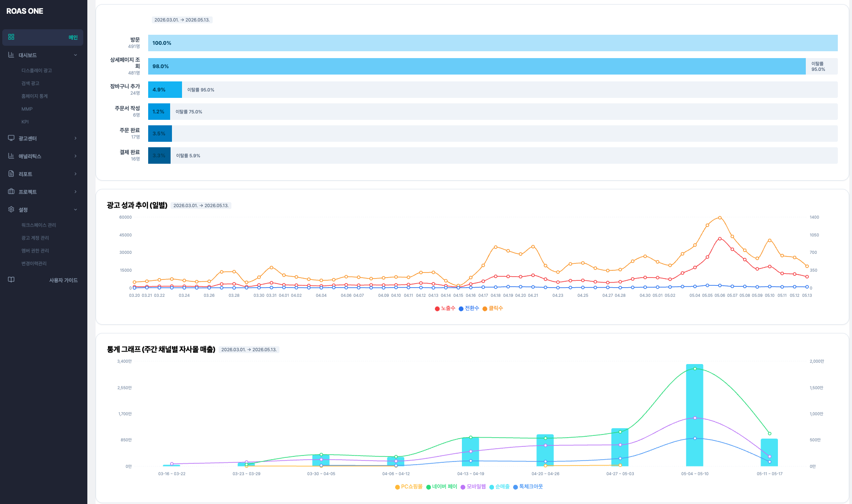852x504 pixels.
Task: Open 변경이력관리 settings
Action: [x=34, y=263]
